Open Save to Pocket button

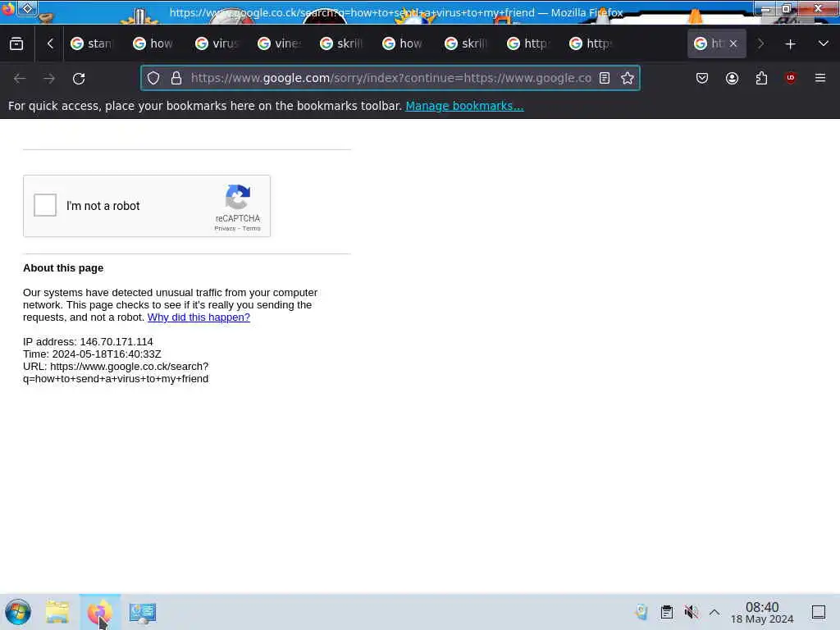pos(702,78)
